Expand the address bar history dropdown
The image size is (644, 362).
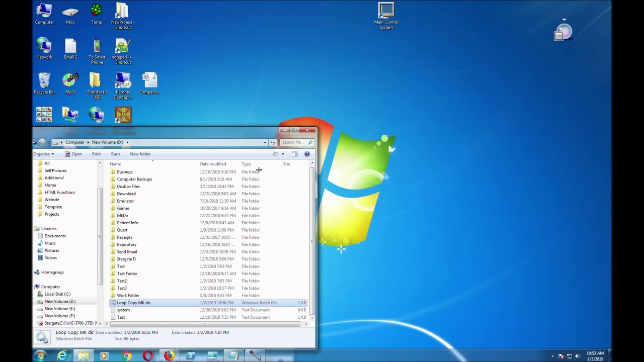[265, 142]
